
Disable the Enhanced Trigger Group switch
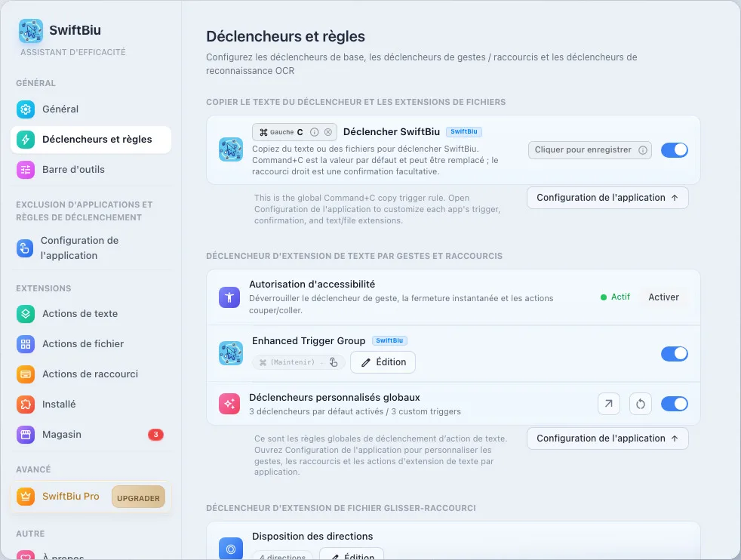[x=675, y=353]
